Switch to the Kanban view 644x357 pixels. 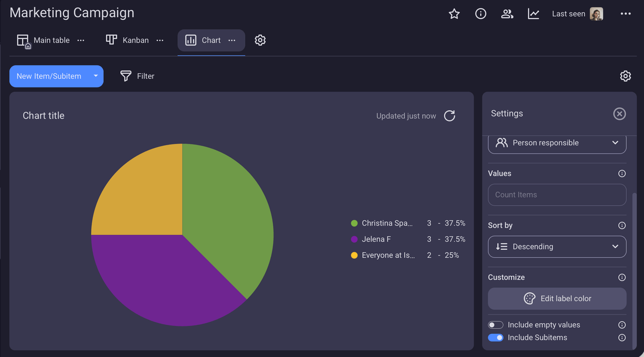135,40
